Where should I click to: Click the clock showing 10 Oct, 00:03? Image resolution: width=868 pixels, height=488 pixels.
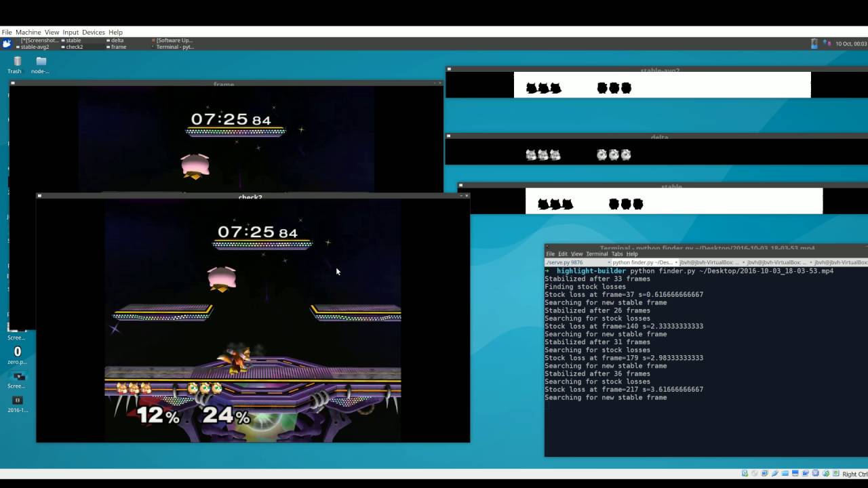tap(851, 43)
